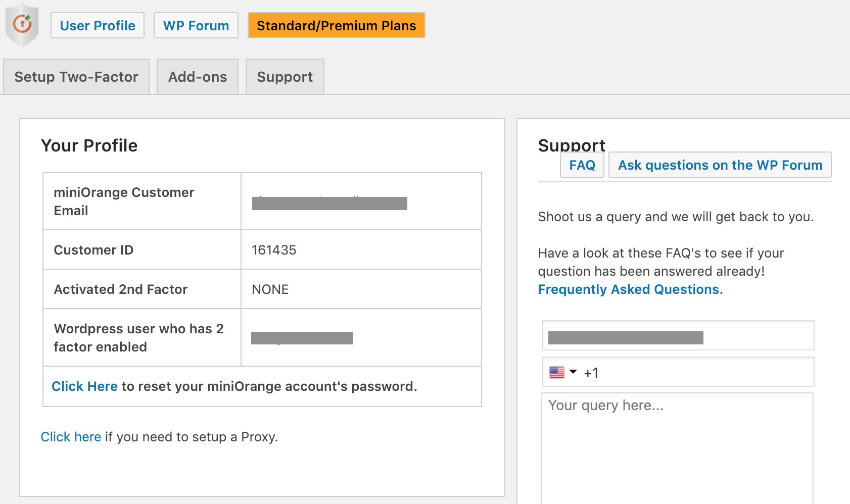Open the Support tab
This screenshot has height=504, width=850.
(285, 76)
